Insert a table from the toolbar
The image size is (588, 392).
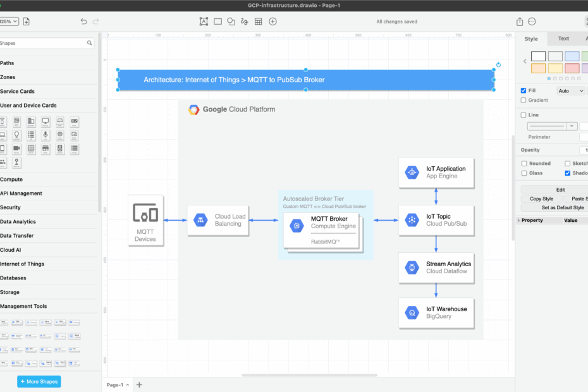(x=259, y=21)
